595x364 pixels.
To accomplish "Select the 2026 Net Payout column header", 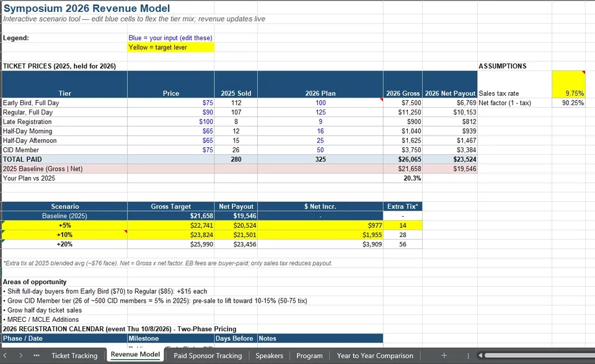I will (x=450, y=84).
